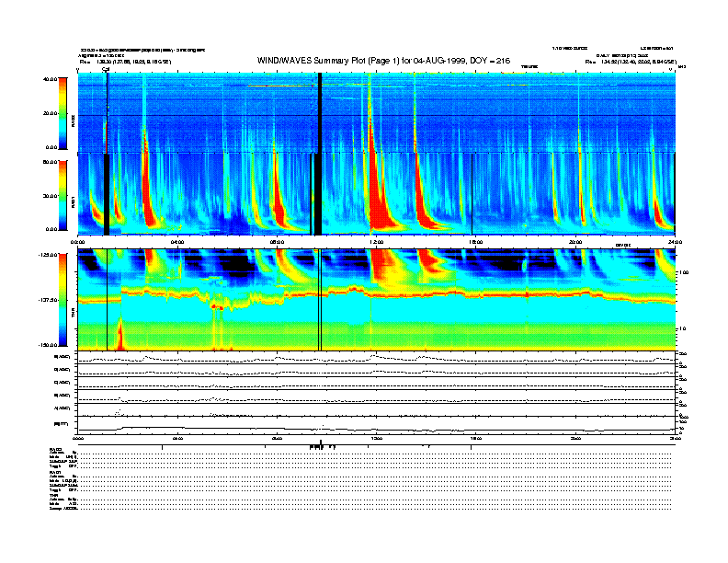Image resolution: width=728 pixels, height=563 pixels.
Task: Click the TNR header in the status table
Action: tap(54, 495)
